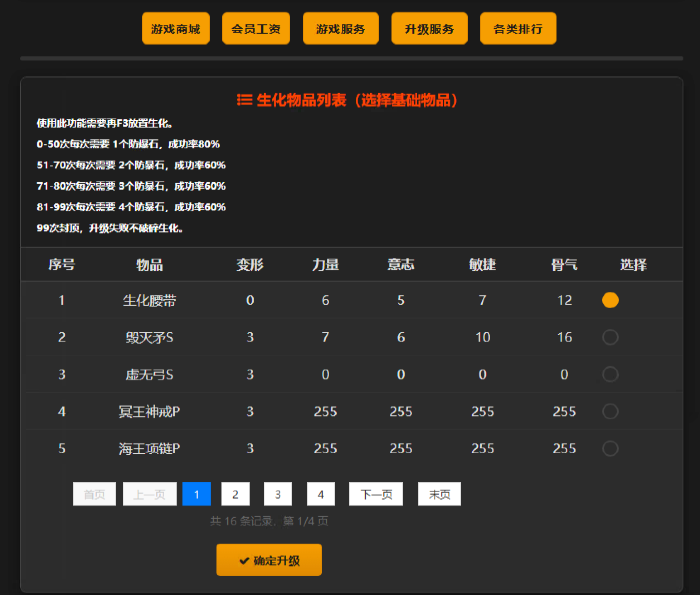The width and height of the screenshot is (700, 595).
Task: Jump to the 末页 last page
Action: (x=439, y=494)
